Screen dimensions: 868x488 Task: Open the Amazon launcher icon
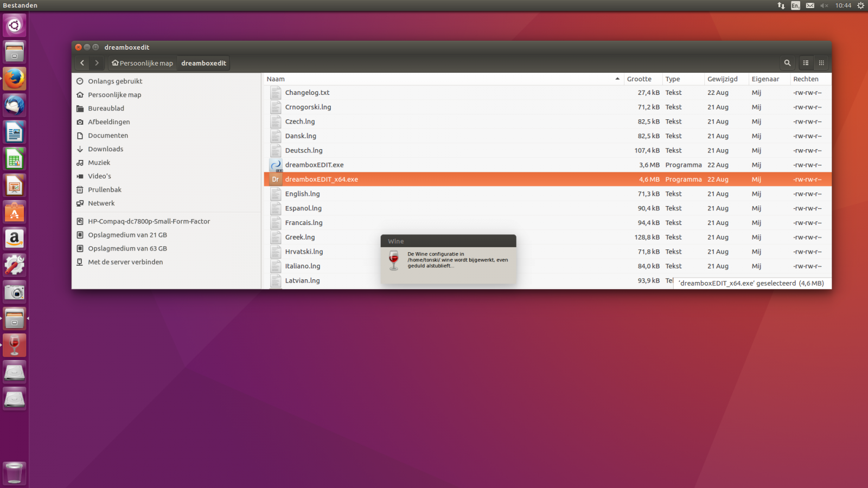(x=15, y=239)
